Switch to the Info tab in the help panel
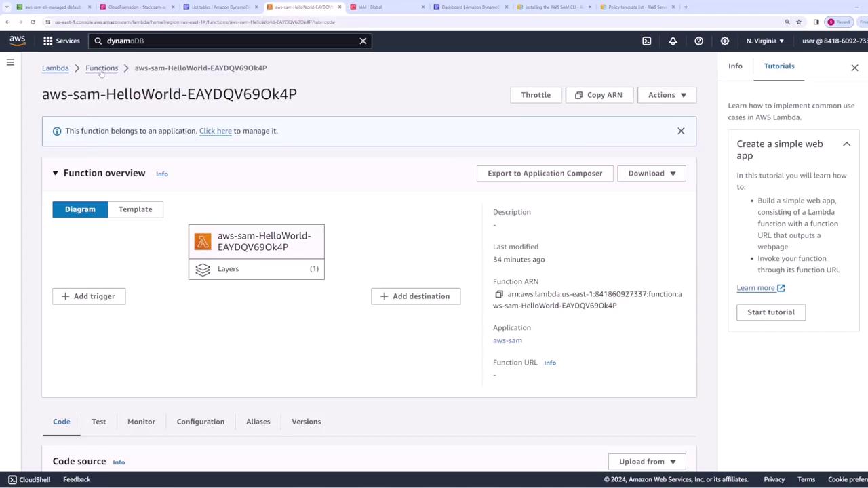The height and width of the screenshot is (488, 868). 735,66
